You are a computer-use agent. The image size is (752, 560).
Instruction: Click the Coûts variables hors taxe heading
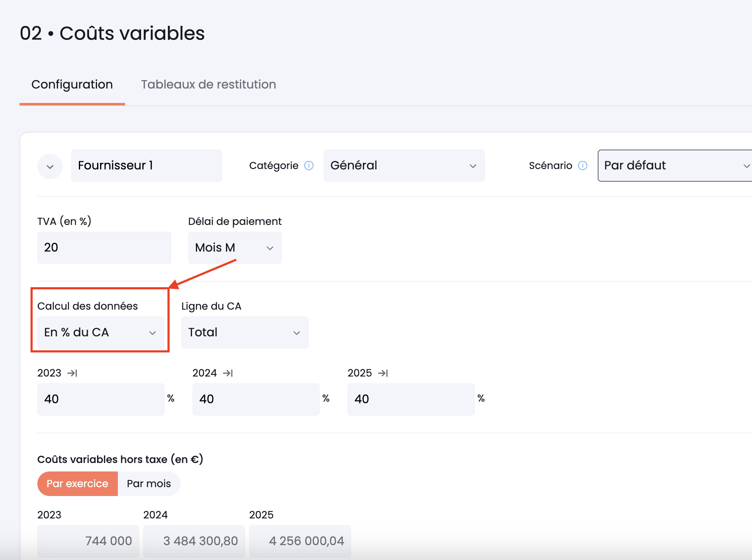point(120,460)
